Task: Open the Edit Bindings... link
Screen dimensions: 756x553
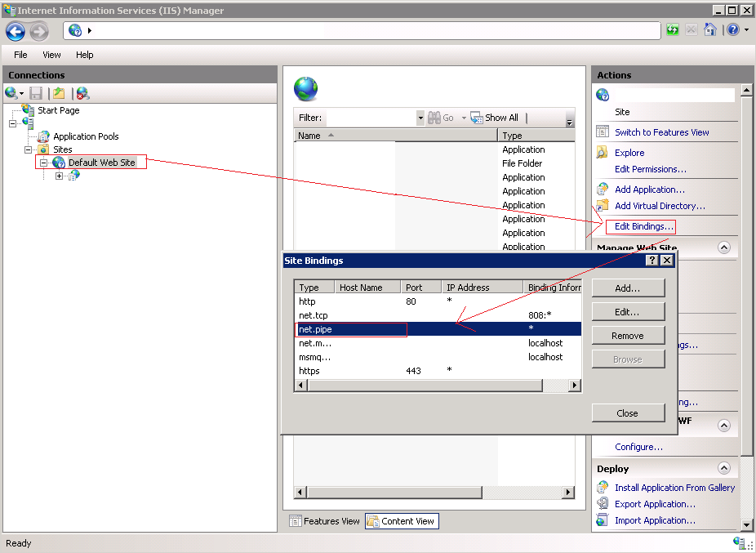Action: (643, 226)
